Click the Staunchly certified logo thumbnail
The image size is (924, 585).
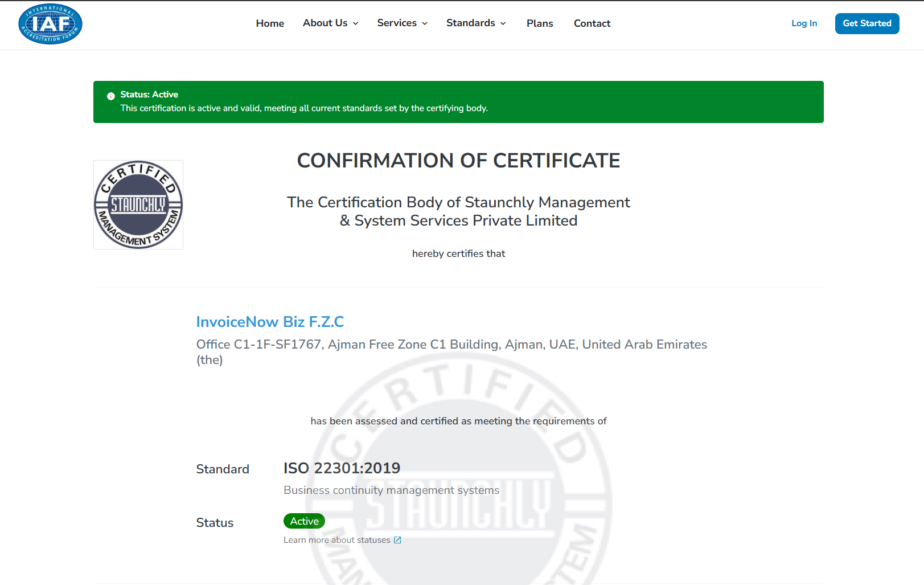click(x=138, y=204)
